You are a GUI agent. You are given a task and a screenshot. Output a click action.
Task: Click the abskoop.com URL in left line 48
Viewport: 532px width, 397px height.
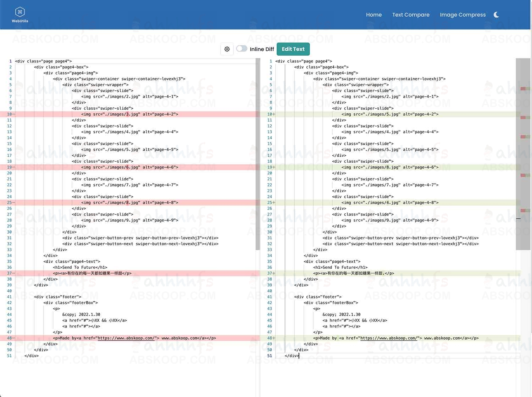click(x=126, y=338)
